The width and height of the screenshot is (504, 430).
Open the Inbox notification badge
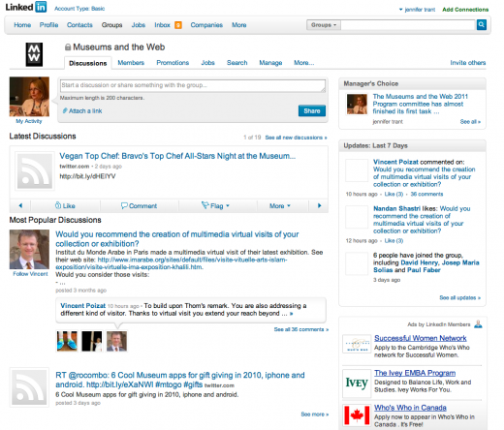178,25
